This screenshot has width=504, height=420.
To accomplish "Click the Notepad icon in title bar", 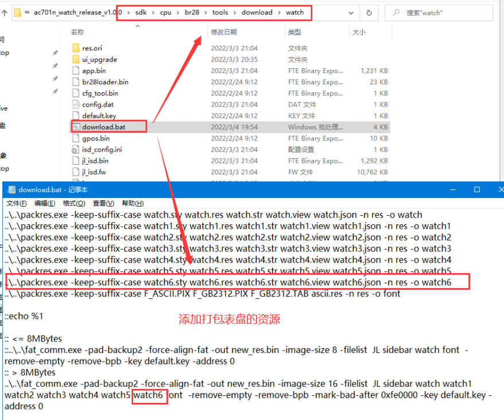I will click(x=11, y=189).
